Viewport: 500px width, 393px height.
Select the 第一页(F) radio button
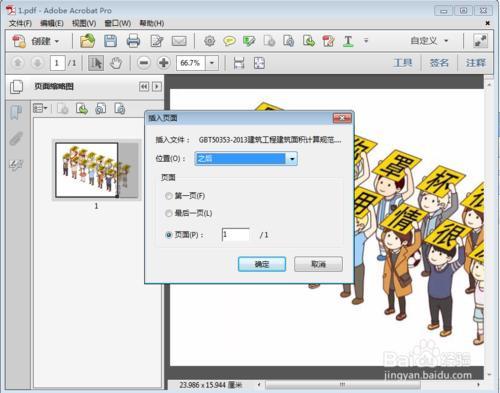tap(169, 196)
